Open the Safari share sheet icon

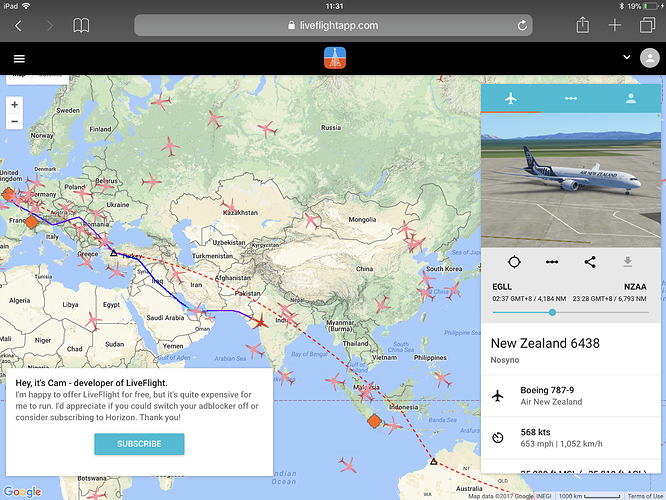tap(582, 25)
